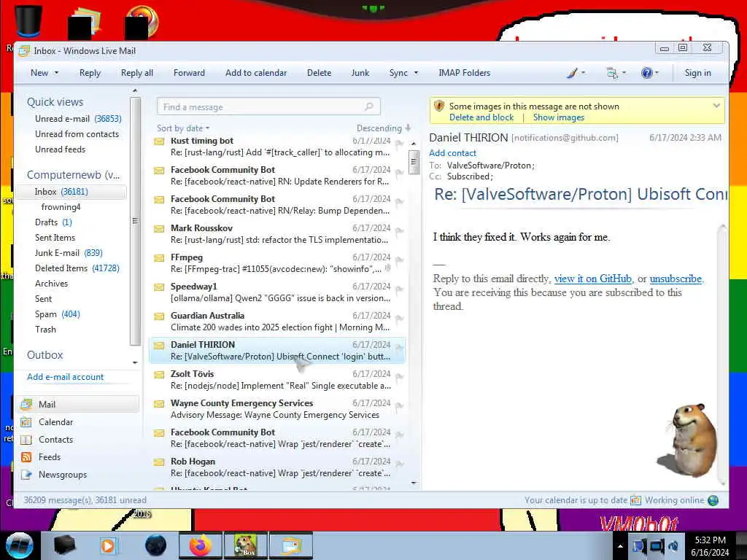Select Deleted Items folder
This screenshot has width=747, height=560.
coord(77,268)
